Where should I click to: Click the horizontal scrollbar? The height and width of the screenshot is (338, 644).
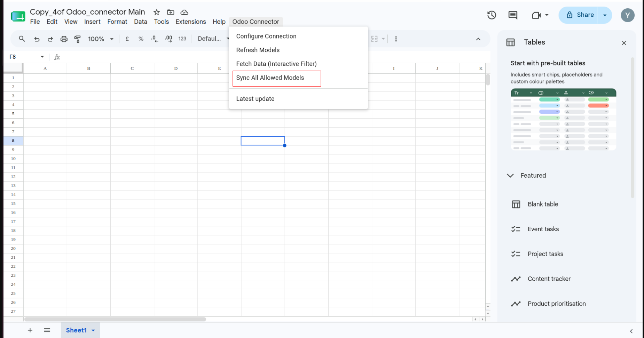click(x=115, y=319)
